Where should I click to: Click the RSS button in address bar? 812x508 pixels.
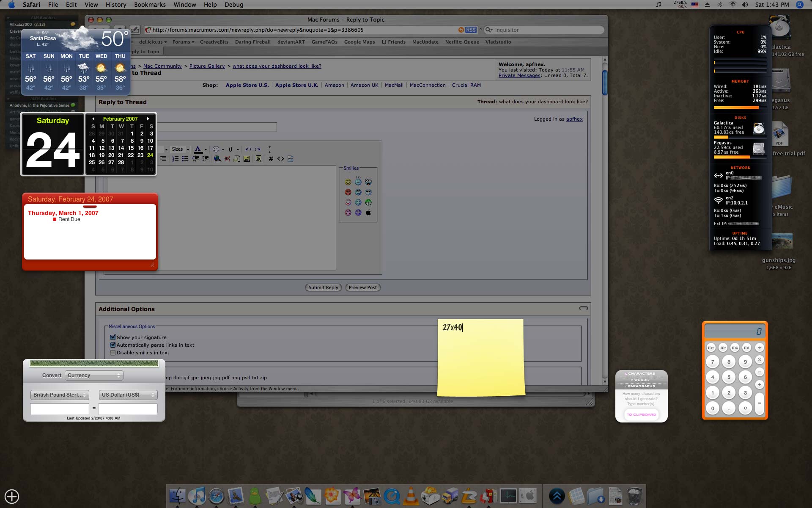click(x=471, y=30)
